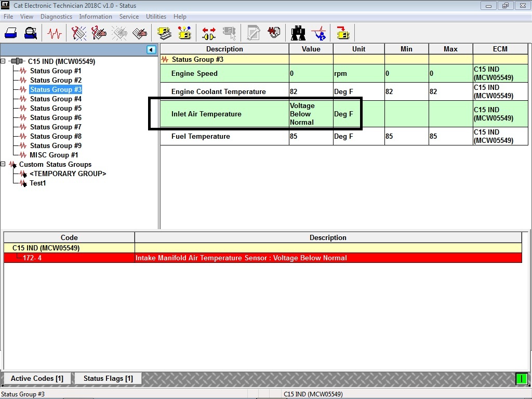Open Logged Event Codes pen-and-paper icon
Image resolution: width=532 pixels, height=399 pixels.
(139, 33)
